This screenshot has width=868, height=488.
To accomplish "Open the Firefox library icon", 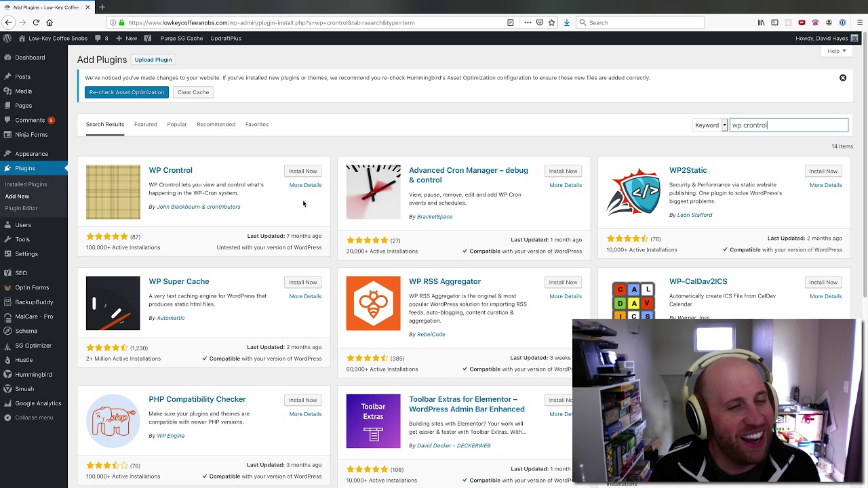I will (x=761, y=22).
